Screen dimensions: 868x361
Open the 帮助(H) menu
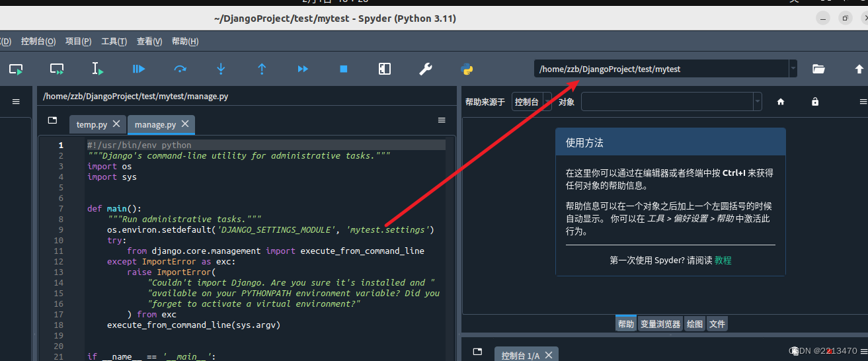(185, 42)
